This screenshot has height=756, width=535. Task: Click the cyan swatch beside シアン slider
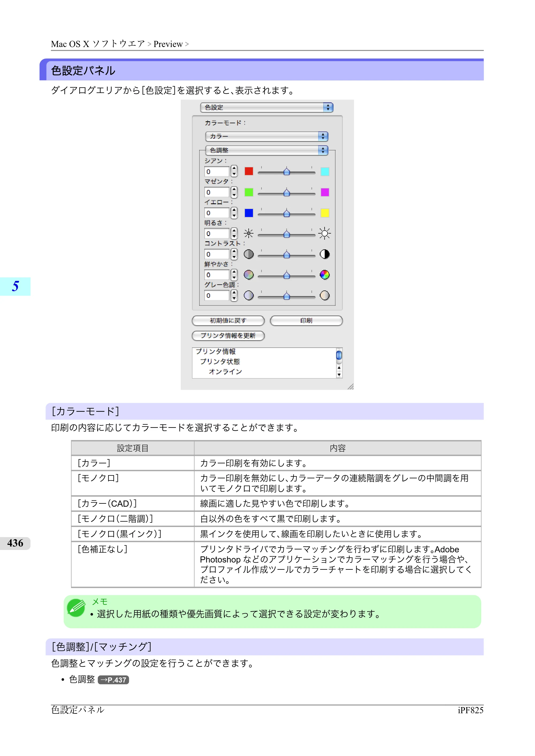(x=325, y=171)
